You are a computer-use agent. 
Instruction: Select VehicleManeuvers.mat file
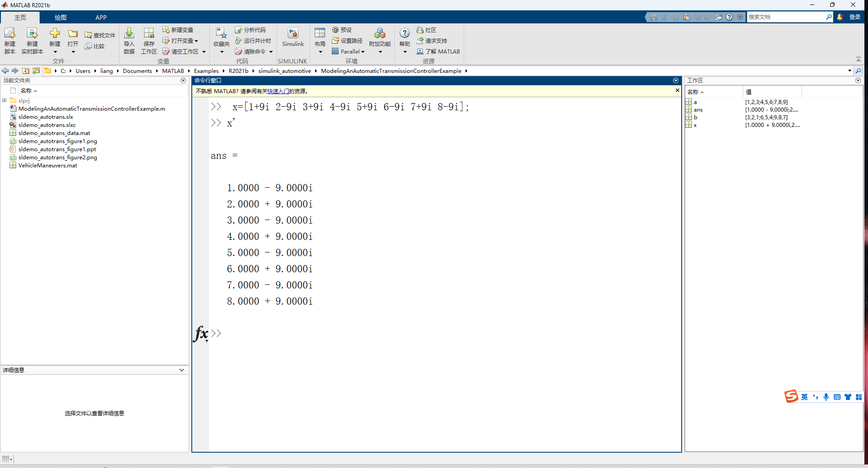[48, 165]
